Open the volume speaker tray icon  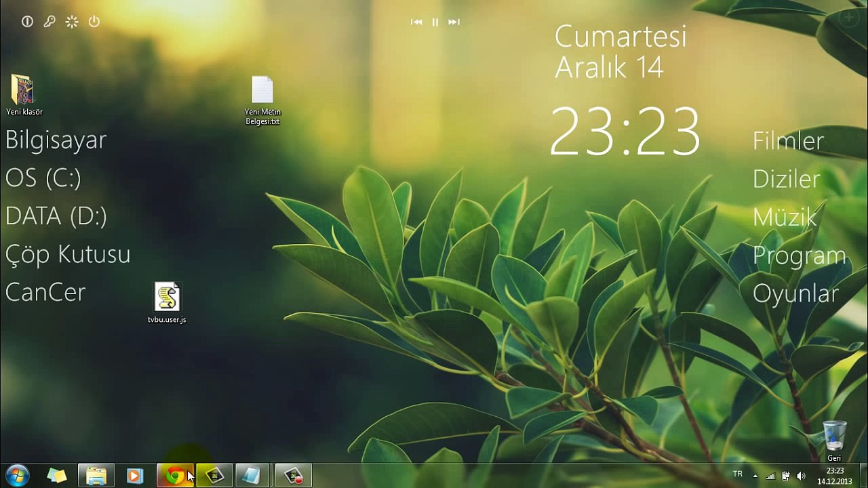coord(801,476)
